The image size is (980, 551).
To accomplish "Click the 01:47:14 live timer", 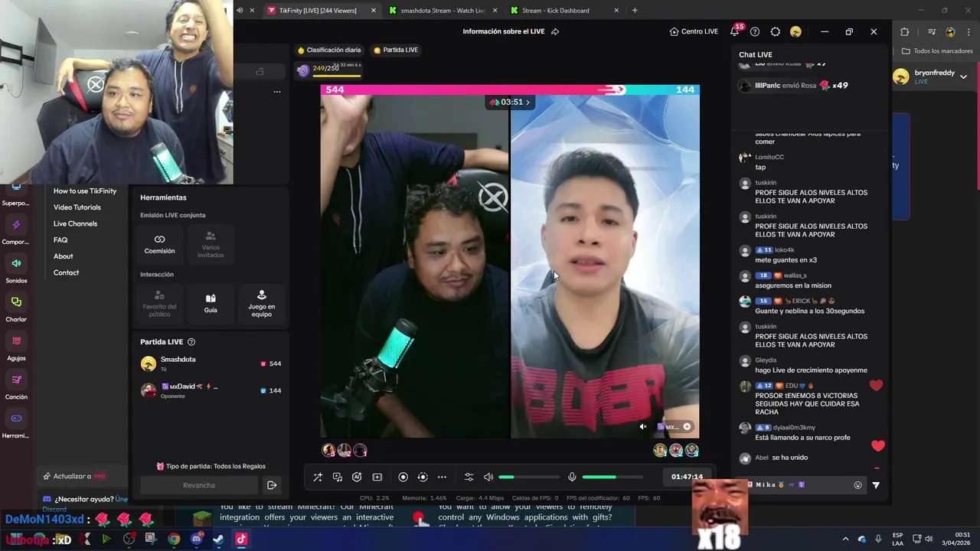I will click(687, 477).
